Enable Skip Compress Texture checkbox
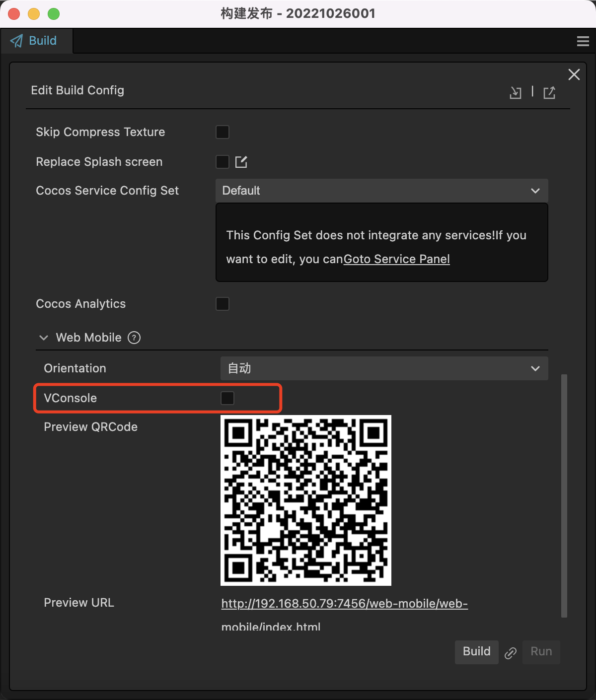This screenshot has width=596, height=700. [223, 132]
